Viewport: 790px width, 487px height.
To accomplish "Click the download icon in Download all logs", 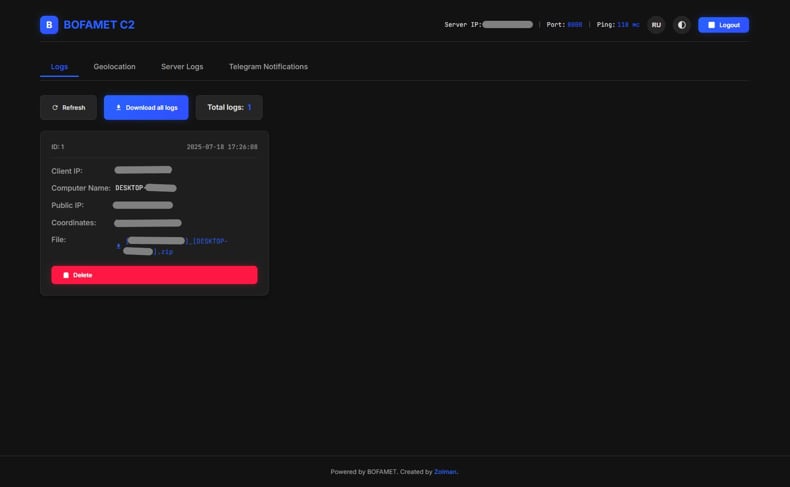I will tap(118, 108).
